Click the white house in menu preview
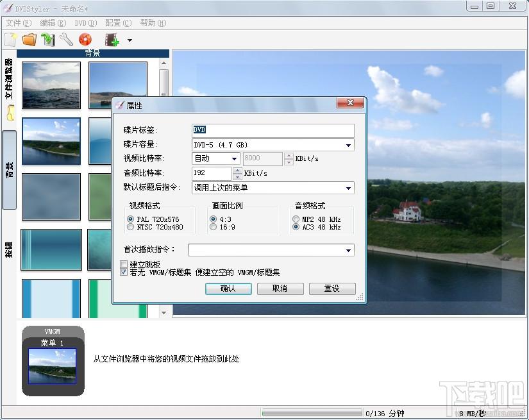The image size is (529, 420). pos(408,211)
